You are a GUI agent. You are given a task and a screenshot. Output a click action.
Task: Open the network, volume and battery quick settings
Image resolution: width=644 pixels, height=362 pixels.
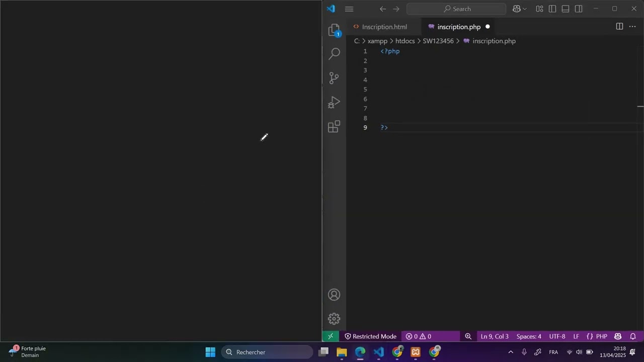pyautogui.click(x=579, y=352)
